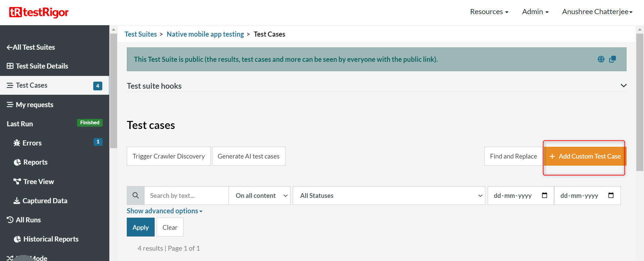This screenshot has width=644, height=261.
Task: Click Add Custom Test Case button
Action: point(585,156)
